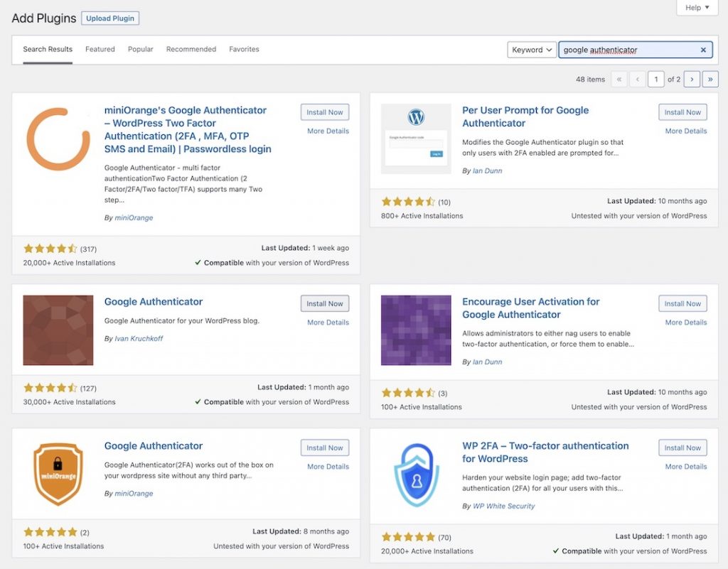
Task: Click the blue WP 2FA shield icon
Action: pyautogui.click(x=416, y=475)
